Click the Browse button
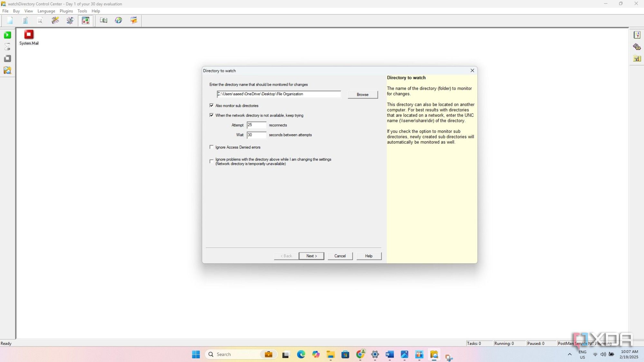Screen dimensions: 644x362 tap(362, 95)
